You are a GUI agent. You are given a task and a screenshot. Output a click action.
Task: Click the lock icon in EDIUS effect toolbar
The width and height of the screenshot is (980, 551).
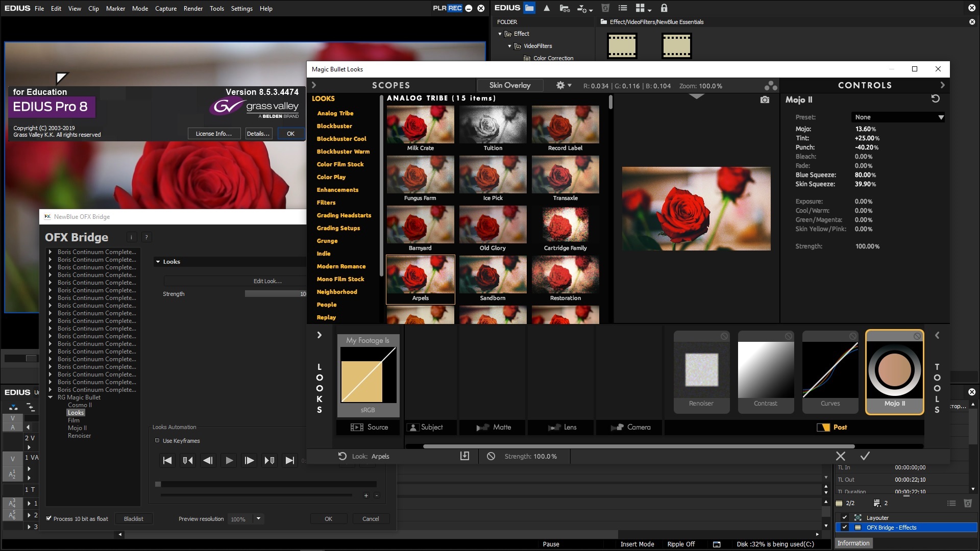click(x=664, y=8)
